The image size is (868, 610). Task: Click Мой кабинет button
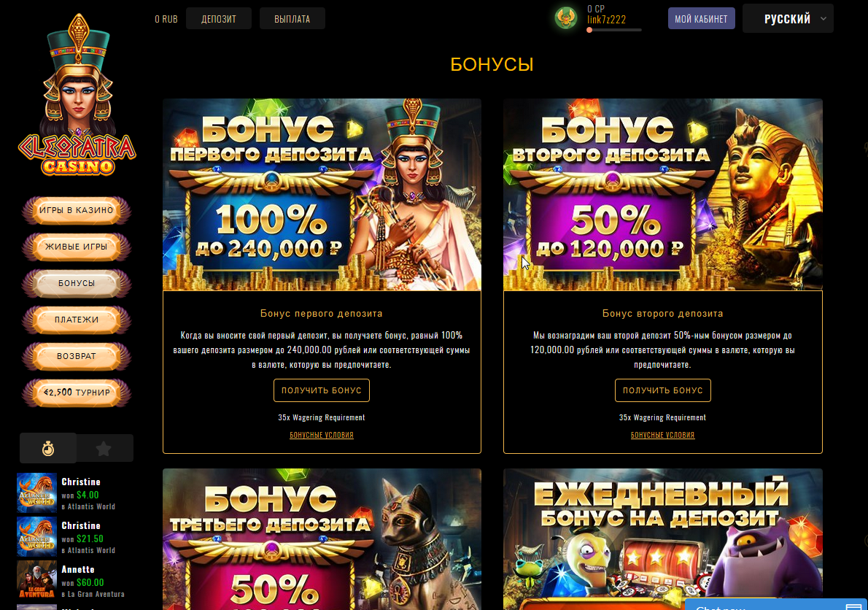(702, 19)
